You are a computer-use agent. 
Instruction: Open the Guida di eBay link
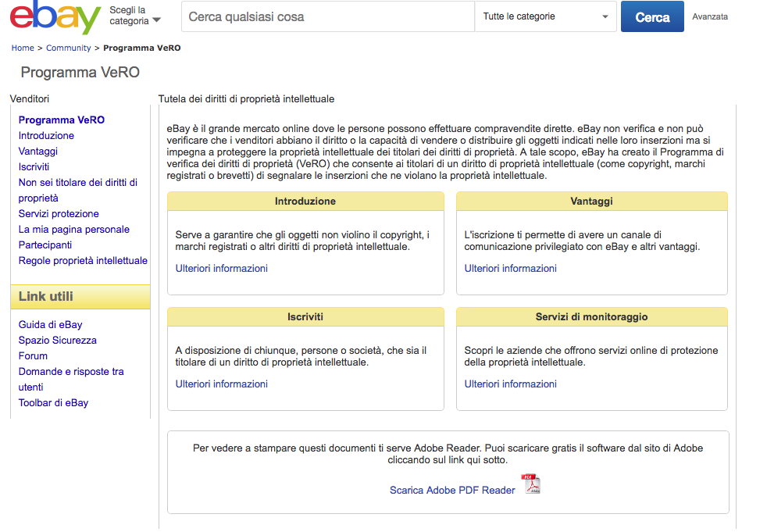(x=51, y=325)
